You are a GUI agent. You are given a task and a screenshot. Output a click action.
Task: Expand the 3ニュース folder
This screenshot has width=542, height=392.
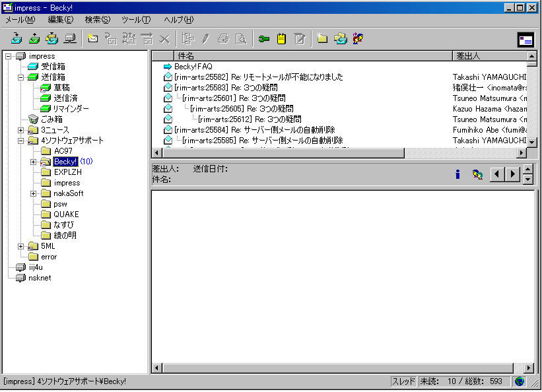pos(20,130)
